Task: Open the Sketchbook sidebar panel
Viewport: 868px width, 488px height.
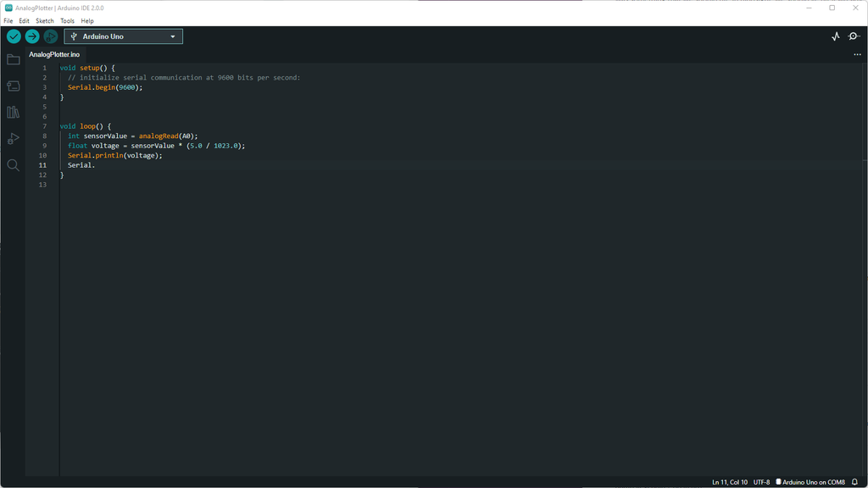Action: click(x=13, y=59)
